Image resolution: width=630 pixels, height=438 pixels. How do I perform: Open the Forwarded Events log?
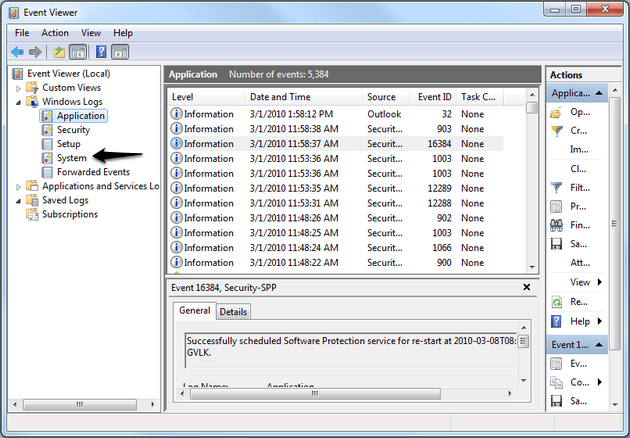86,172
